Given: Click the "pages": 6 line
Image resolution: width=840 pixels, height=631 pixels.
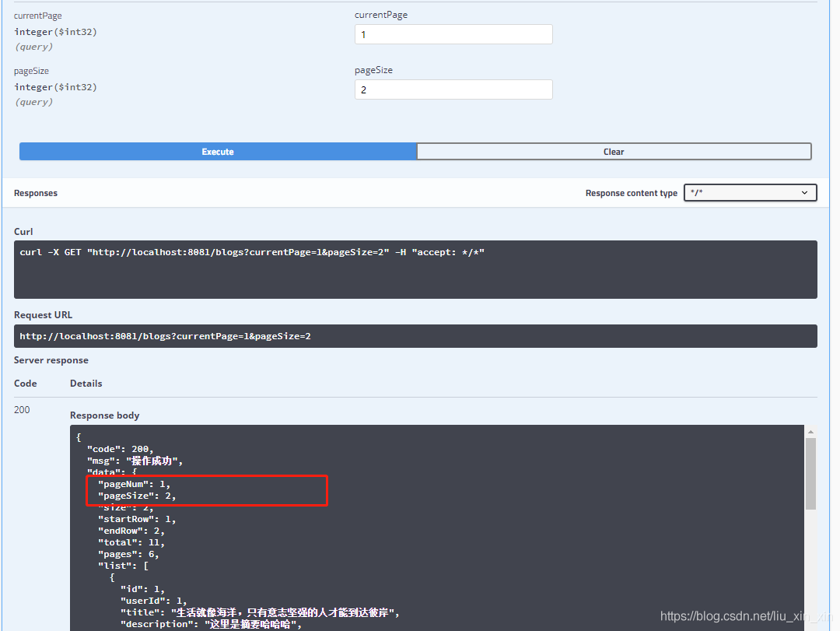Looking at the screenshot, I should (128, 554).
